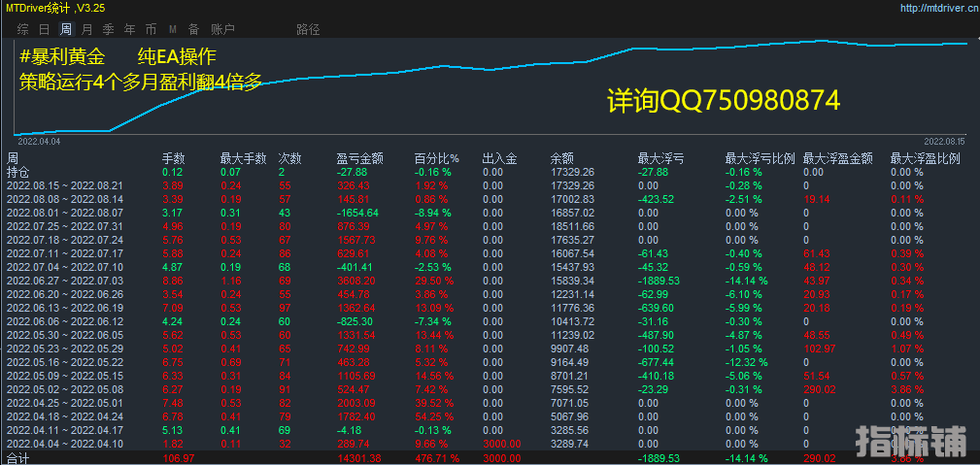
Task: Open the 备 tab
Action: click(193, 29)
